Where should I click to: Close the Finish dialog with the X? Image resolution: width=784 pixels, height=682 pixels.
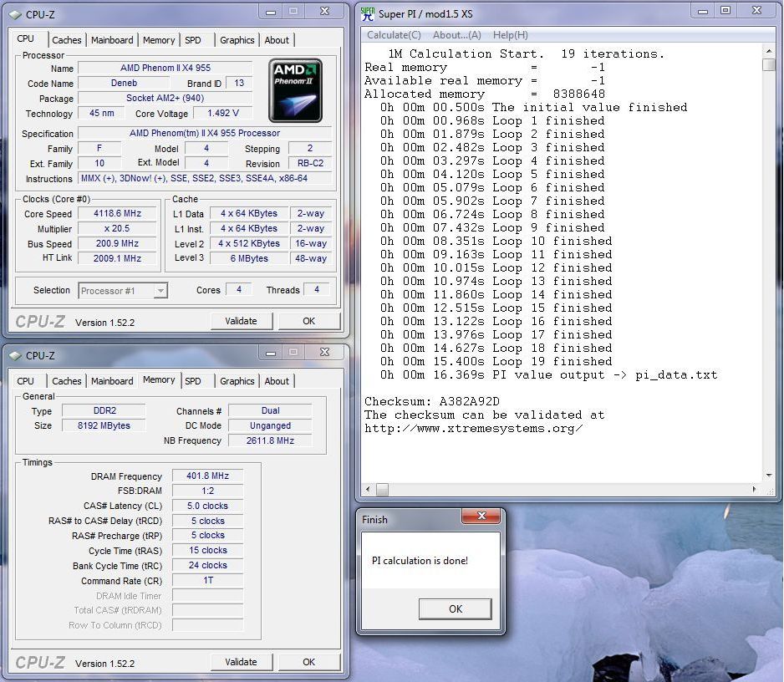481,516
